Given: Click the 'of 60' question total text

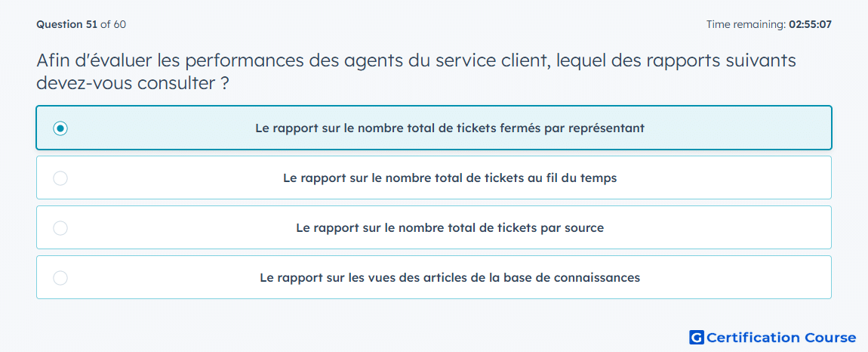Looking at the screenshot, I should [x=113, y=24].
